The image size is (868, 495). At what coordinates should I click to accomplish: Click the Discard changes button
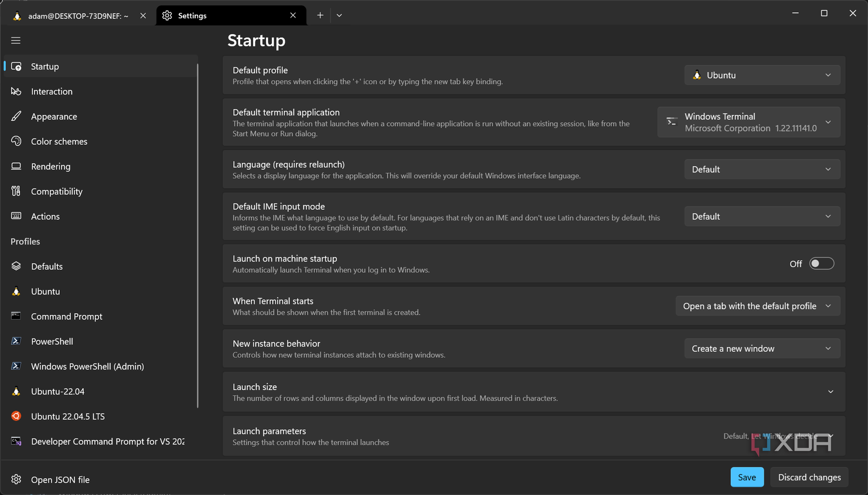pyautogui.click(x=809, y=477)
